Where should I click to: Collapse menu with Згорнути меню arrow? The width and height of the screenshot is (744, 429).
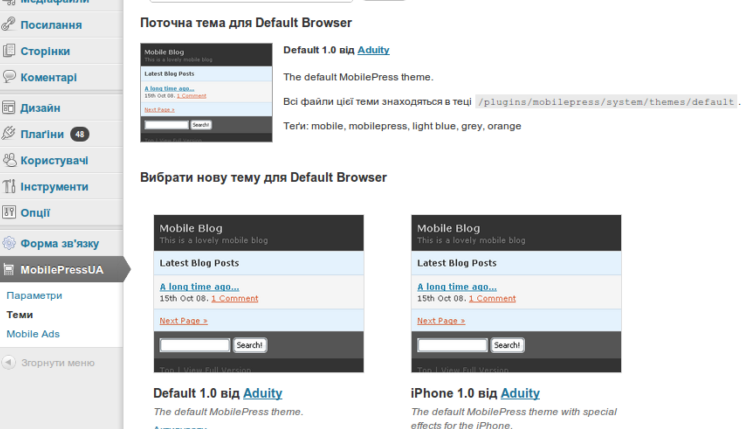click(9, 363)
